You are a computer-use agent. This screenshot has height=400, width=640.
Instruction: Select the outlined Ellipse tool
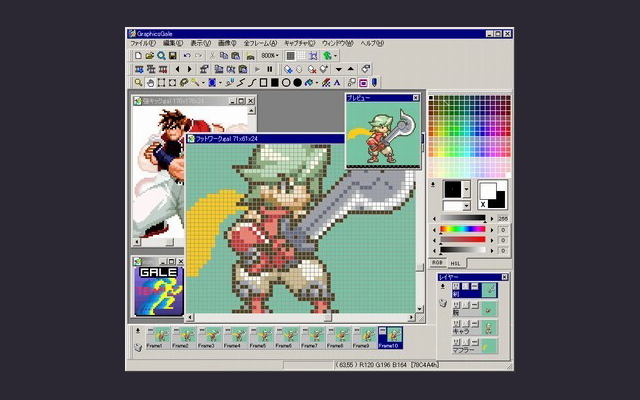coord(286,83)
